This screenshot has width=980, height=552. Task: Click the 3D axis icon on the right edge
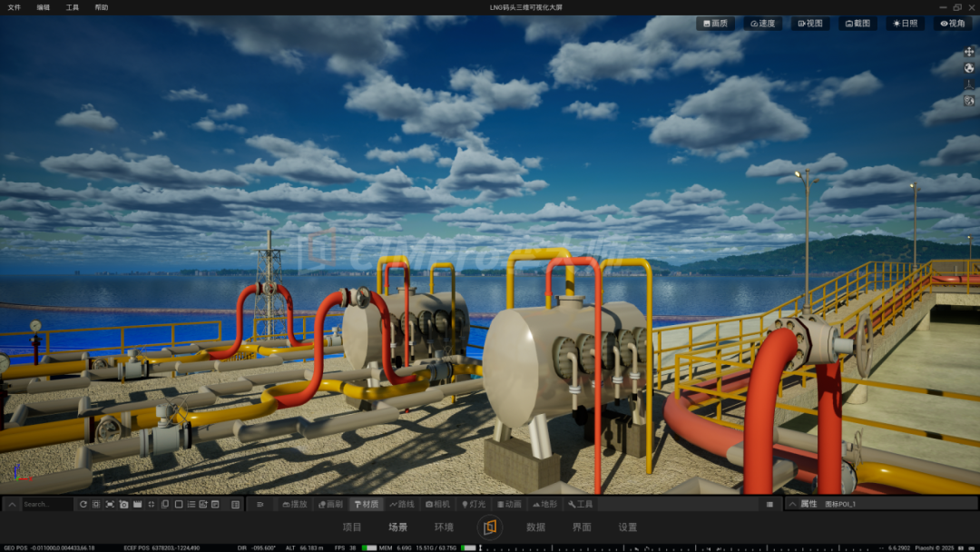969,84
